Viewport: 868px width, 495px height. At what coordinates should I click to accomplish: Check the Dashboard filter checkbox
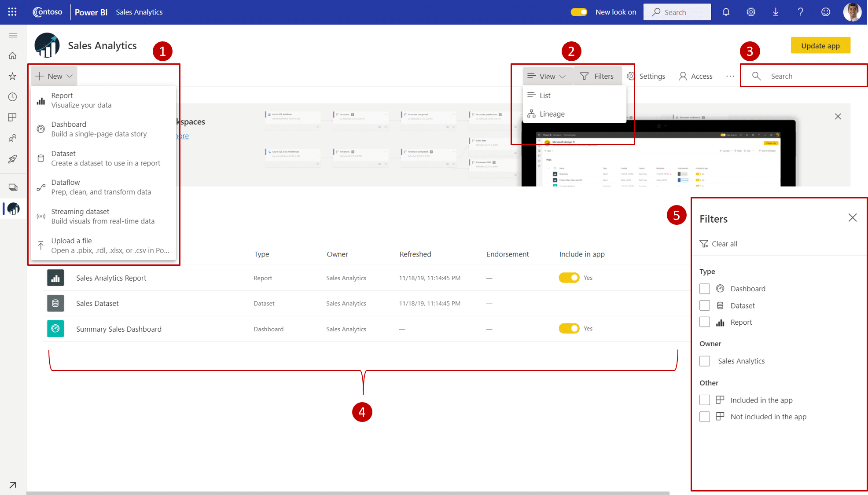[704, 288]
